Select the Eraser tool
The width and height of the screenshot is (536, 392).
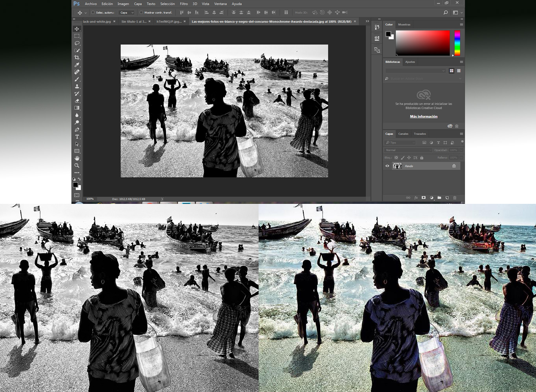click(77, 100)
